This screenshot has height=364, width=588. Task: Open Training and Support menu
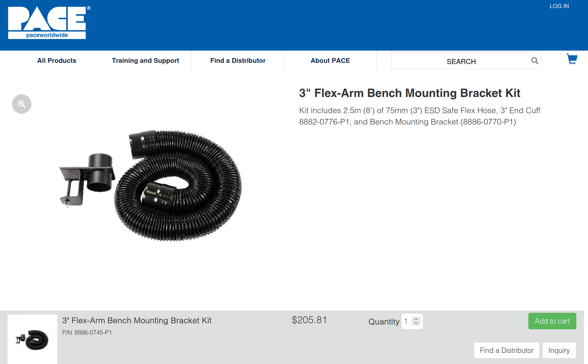(145, 60)
